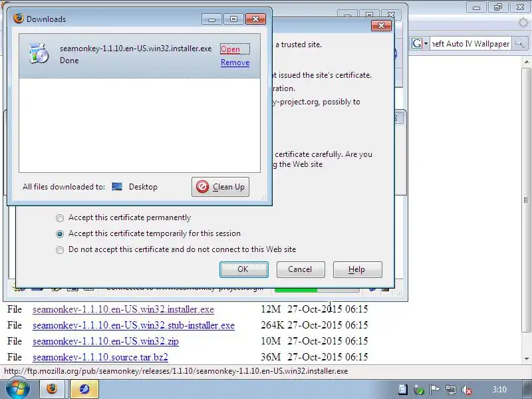The height and width of the screenshot is (399, 532).
Task: Click the Show desktop button on taskbar
Action: (x=527, y=389)
